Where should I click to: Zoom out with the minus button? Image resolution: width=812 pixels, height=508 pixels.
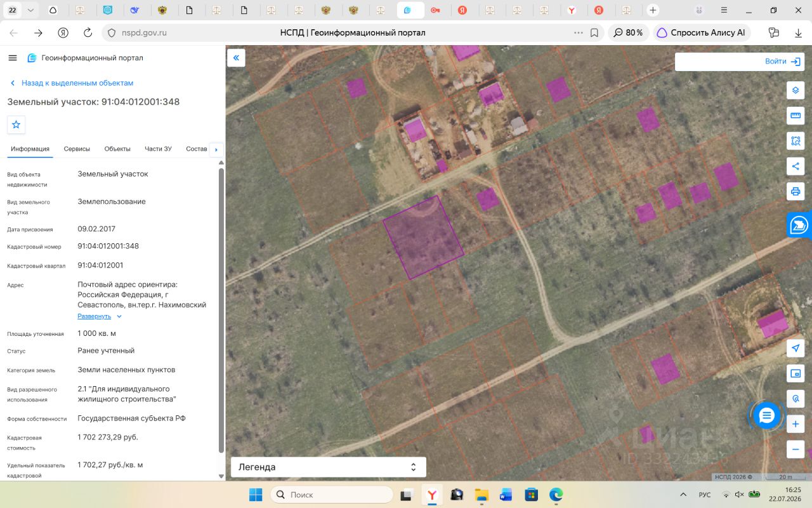click(x=796, y=449)
